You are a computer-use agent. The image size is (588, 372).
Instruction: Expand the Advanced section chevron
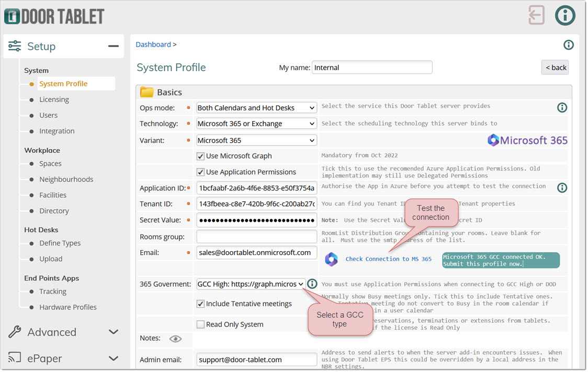[x=113, y=332]
